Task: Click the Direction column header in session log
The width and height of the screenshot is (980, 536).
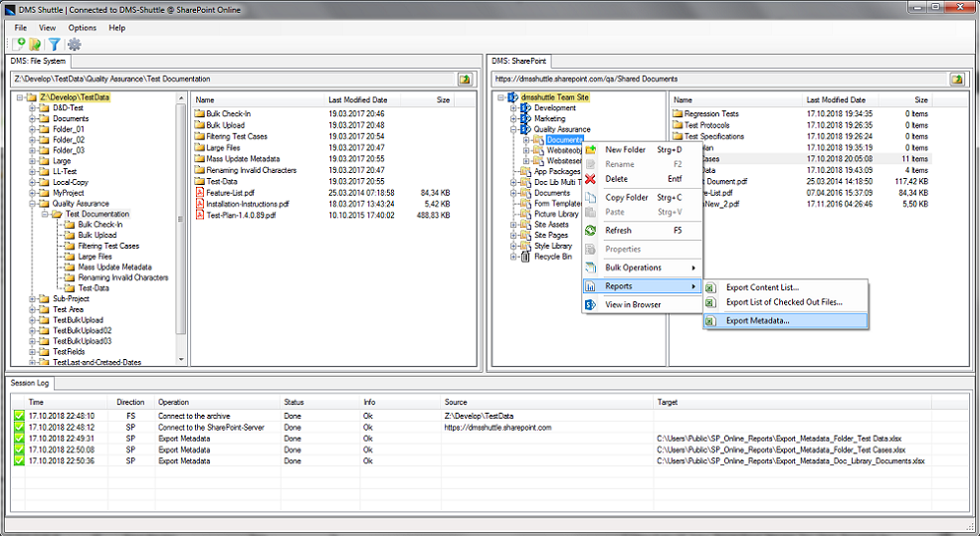Action: click(x=130, y=402)
